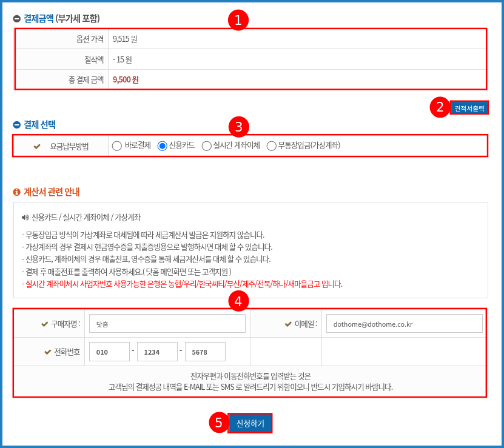Click the 이메일 address input field
This screenshot has width=504, height=448.
(404, 324)
